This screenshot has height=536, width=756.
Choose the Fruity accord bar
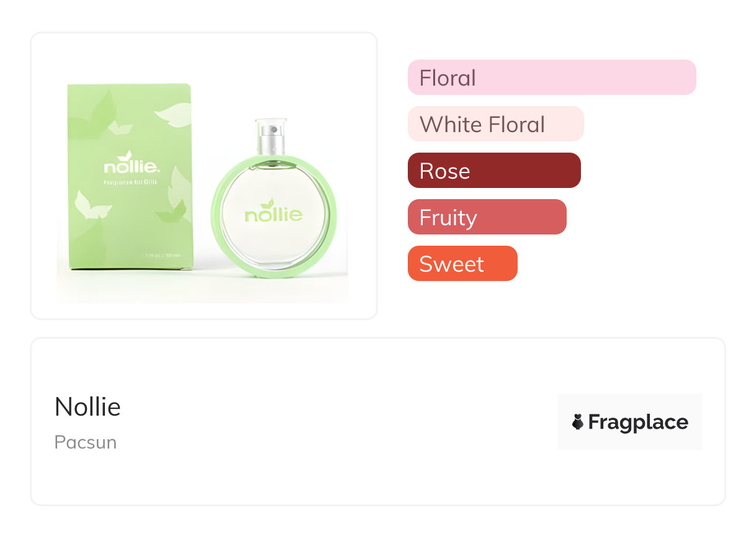pos(487,217)
